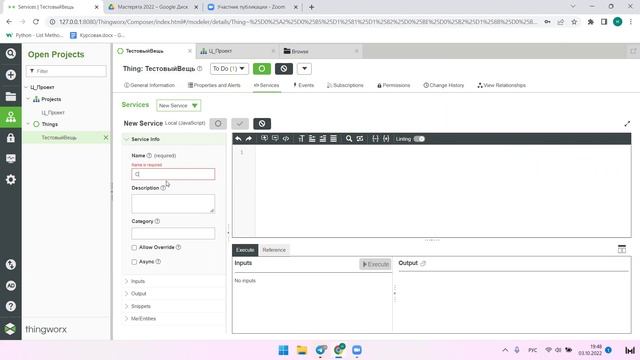
Task: Open the monitoring sidebar icon
Action: click(x=11, y=159)
